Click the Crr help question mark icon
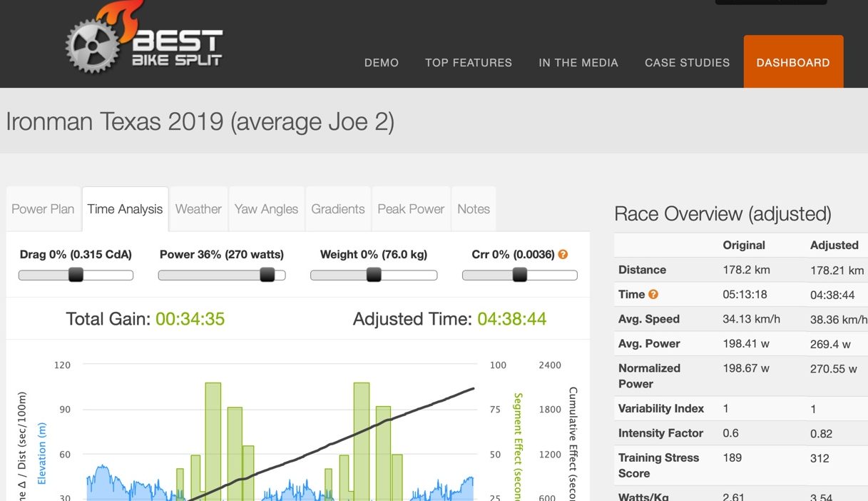The image size is (868, 501). tap(563, 254)
